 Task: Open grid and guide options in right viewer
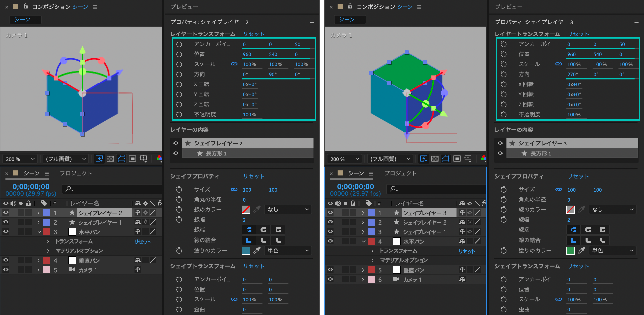(468, 159)
